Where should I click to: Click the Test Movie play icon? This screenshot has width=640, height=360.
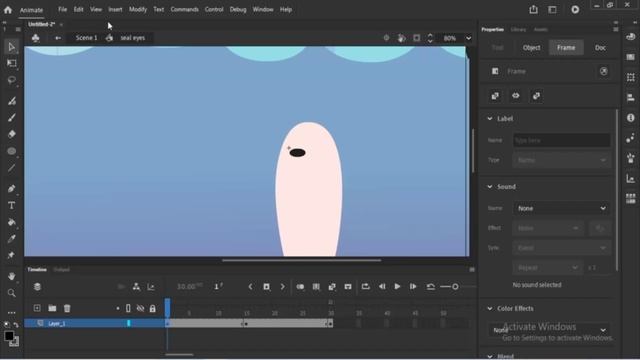[575, 9]
